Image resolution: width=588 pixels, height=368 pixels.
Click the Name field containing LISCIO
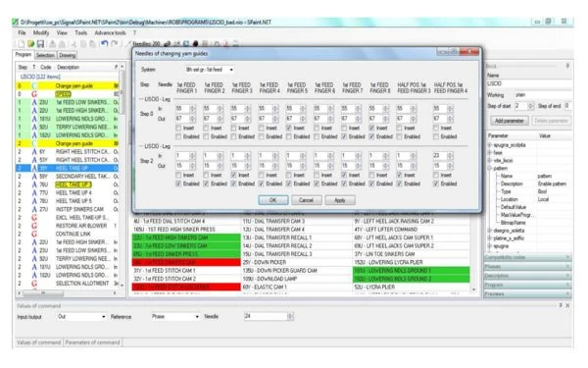coord(529,83)
